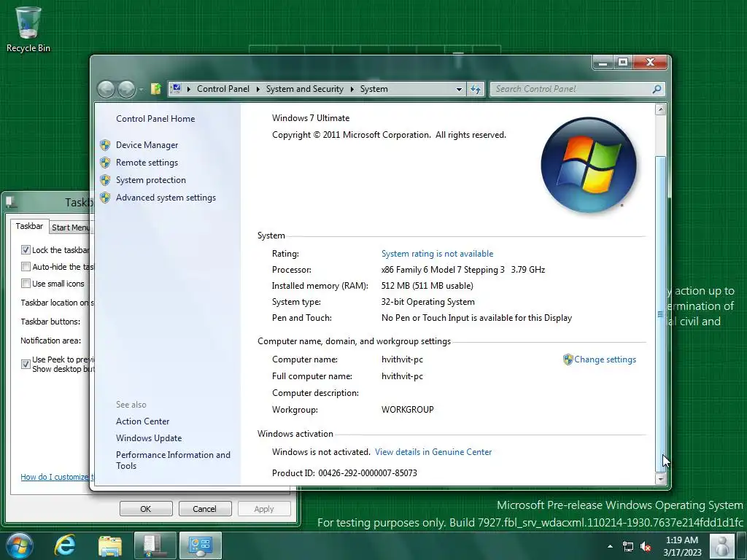Refresh the Control Panel page

(x=476, y=89)
